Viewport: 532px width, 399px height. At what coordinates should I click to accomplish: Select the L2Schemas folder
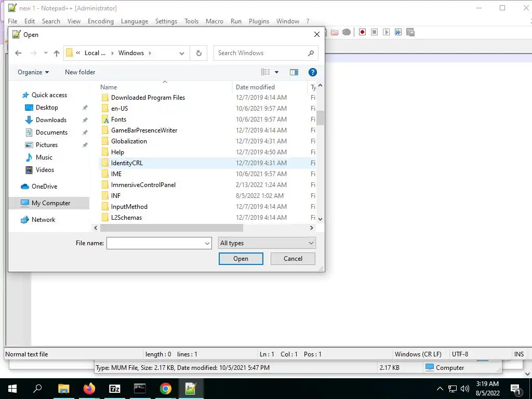(x=126, y=218)
